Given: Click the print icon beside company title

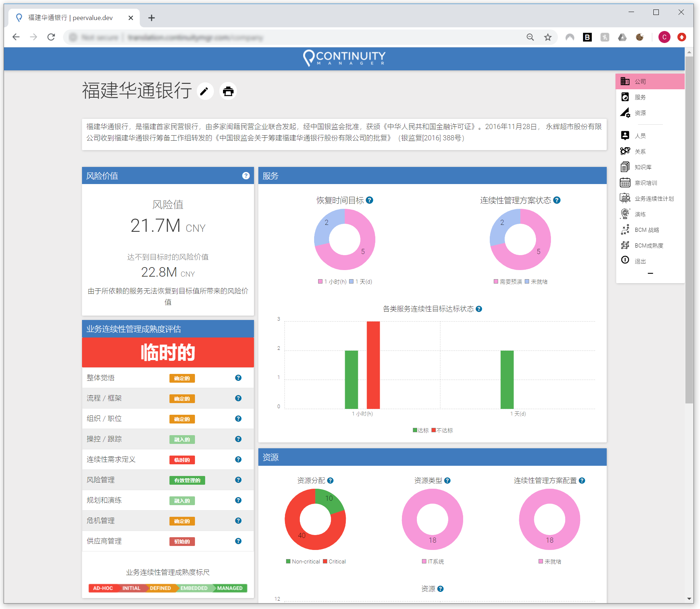Looking at the screenshot, I should point(228,91).
